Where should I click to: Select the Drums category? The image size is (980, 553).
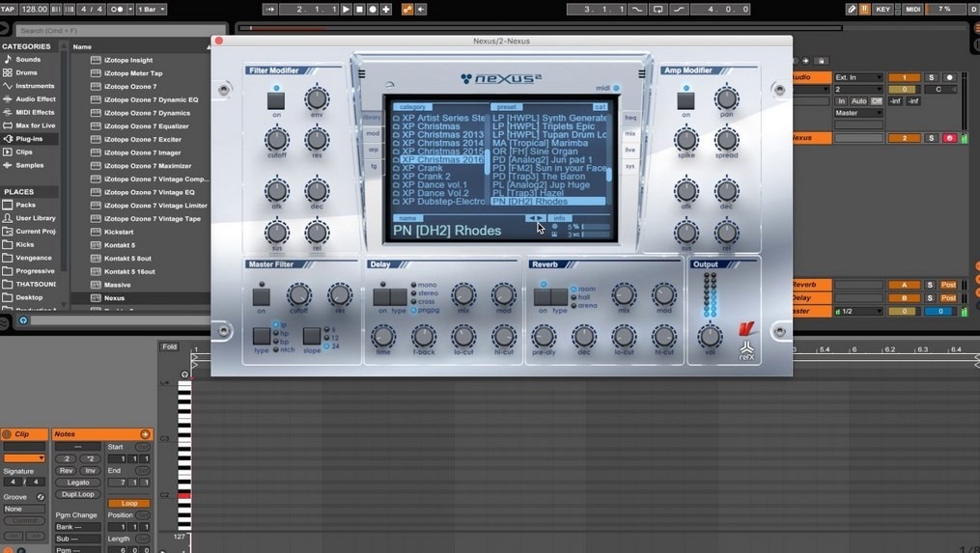click(x=27, y=72)
